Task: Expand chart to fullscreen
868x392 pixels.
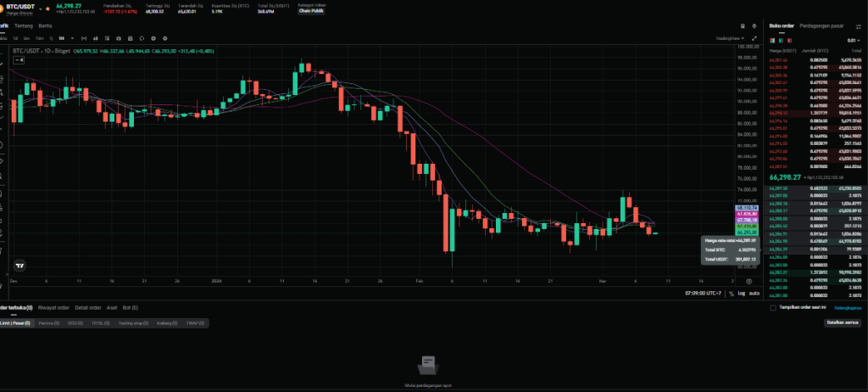Action: click(754, 39)
